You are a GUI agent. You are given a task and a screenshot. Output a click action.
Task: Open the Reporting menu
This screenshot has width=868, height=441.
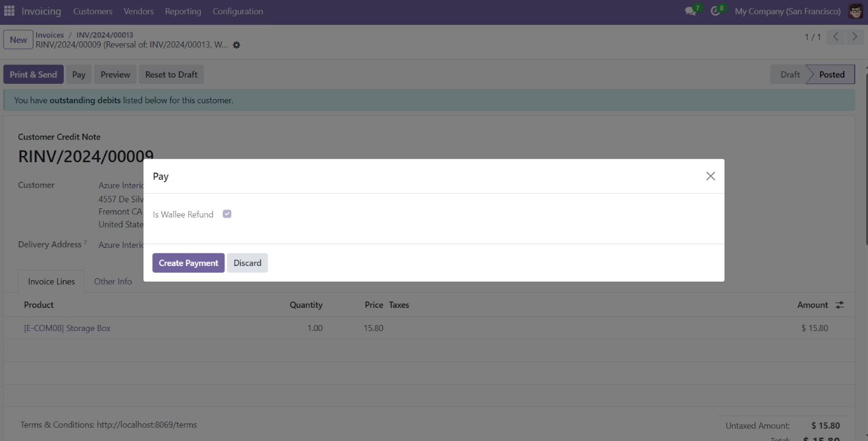coord(183,11)
